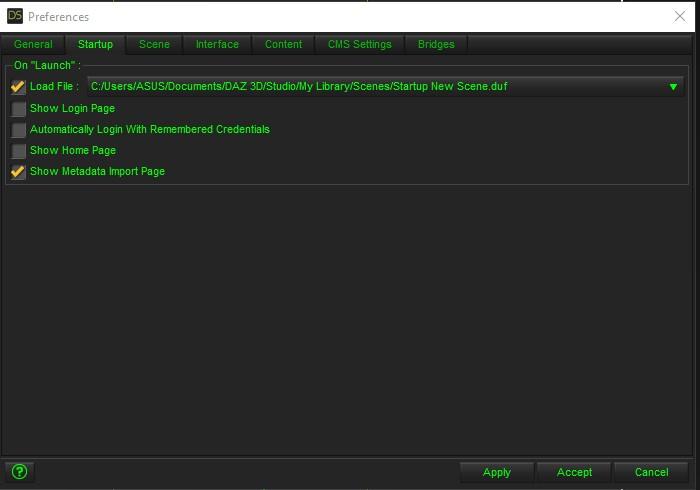Go to the CMS Settings tab
This screenshot has width=700, height=490.
[359, 45]
